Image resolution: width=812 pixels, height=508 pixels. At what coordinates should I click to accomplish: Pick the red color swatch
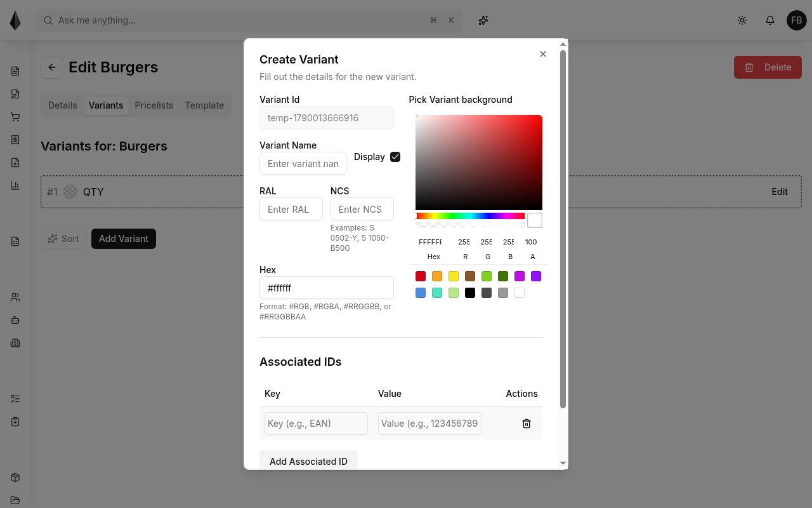click(421, 276)
